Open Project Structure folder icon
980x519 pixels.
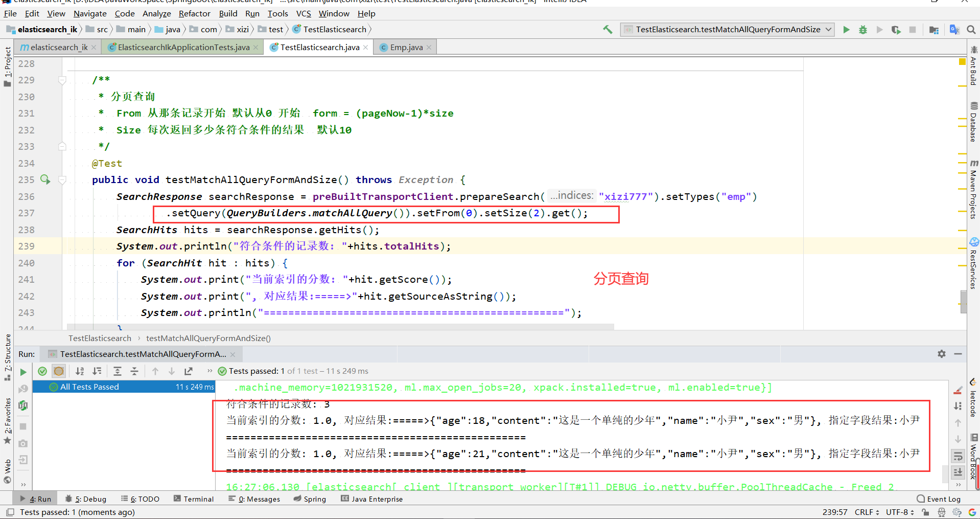coord(934,30)
